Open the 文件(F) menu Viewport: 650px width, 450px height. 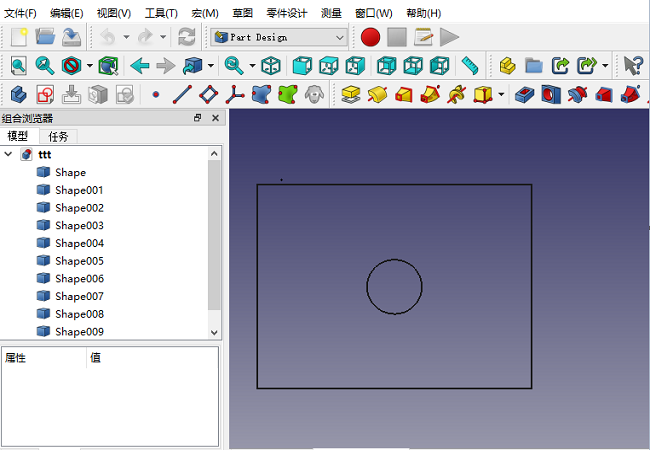[20, 13]
